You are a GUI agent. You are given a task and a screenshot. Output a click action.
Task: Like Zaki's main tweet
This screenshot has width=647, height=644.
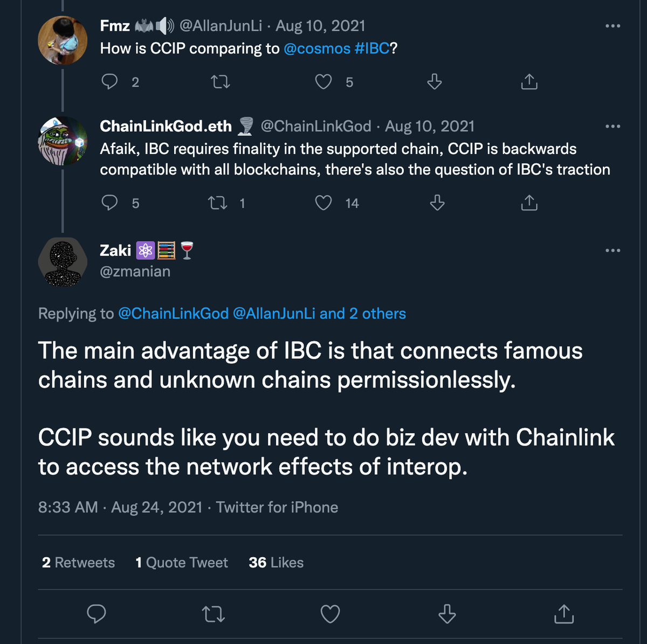coord(330,614)
